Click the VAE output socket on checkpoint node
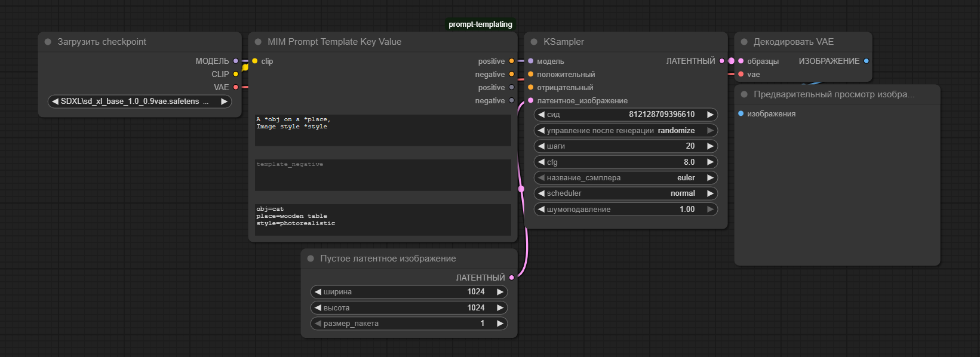Image resolution: width=980 pixels, height=357 pixels. (x=236, y=87)
